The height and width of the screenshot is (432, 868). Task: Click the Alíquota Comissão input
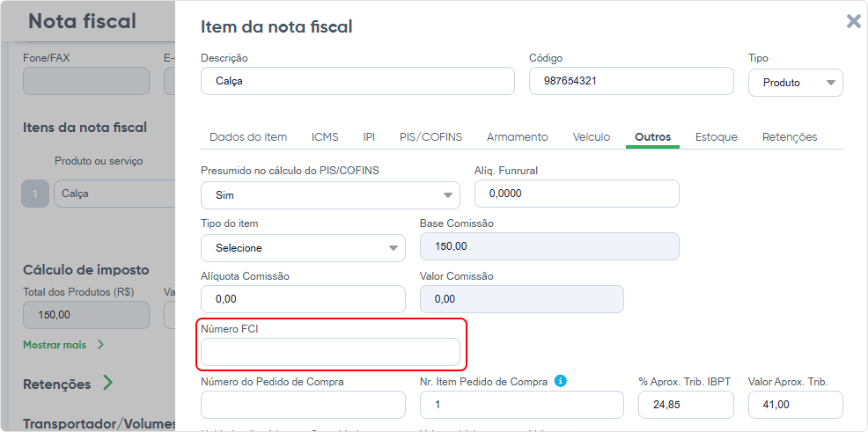[x=303, y=299]
